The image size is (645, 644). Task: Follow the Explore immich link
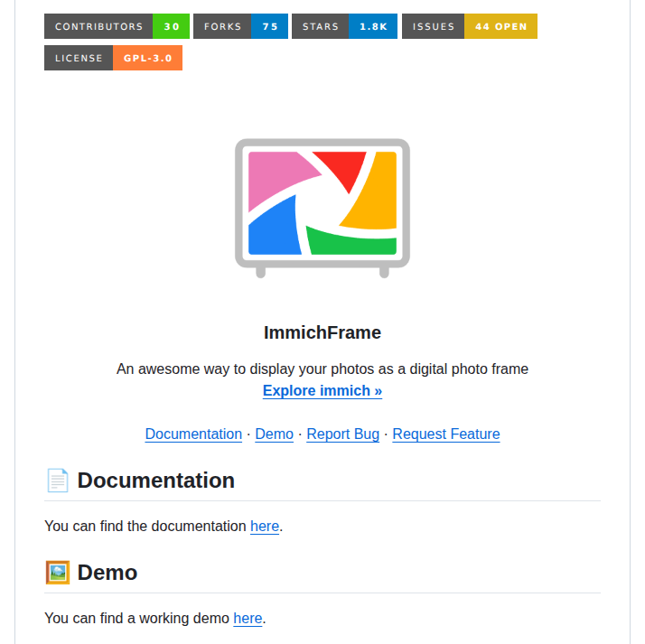click(322, 391)
